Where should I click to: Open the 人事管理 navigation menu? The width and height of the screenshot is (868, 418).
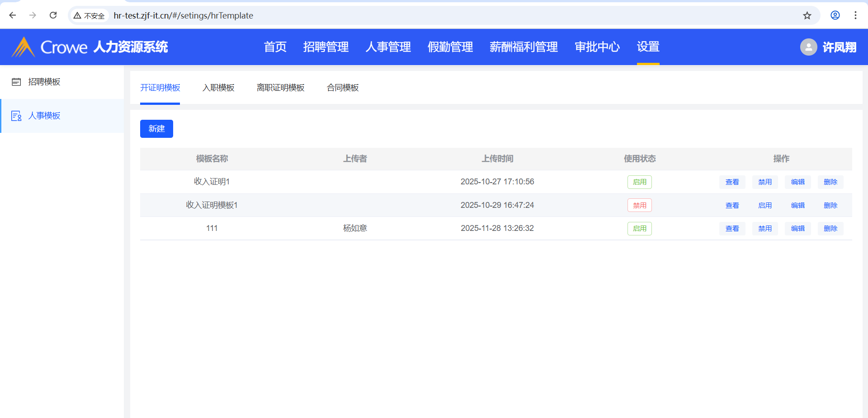coord(388,47)
